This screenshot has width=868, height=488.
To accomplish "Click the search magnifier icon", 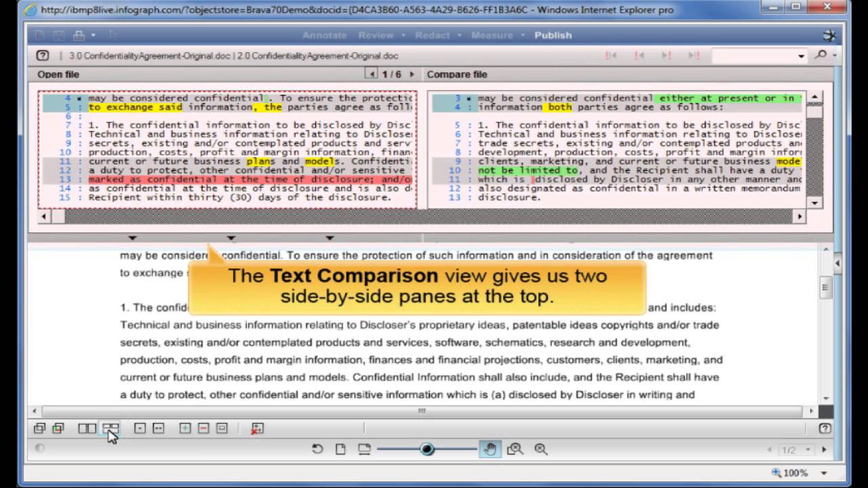I will click(821, 56).
